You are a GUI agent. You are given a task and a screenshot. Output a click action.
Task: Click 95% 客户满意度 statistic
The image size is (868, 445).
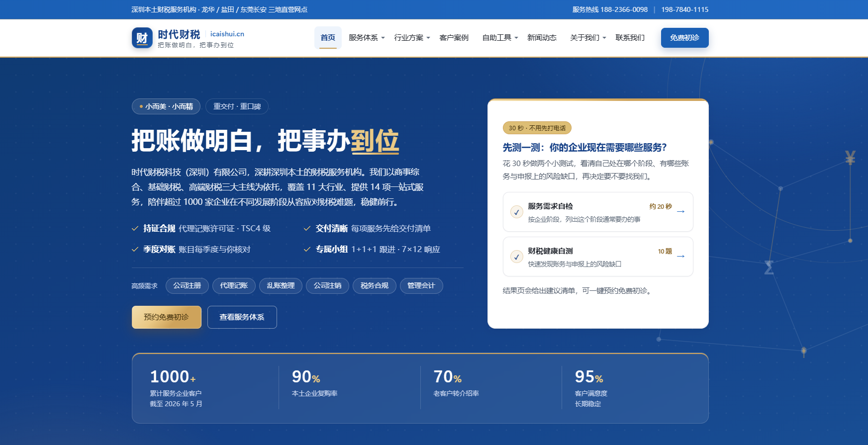click(x=591, y=388)
